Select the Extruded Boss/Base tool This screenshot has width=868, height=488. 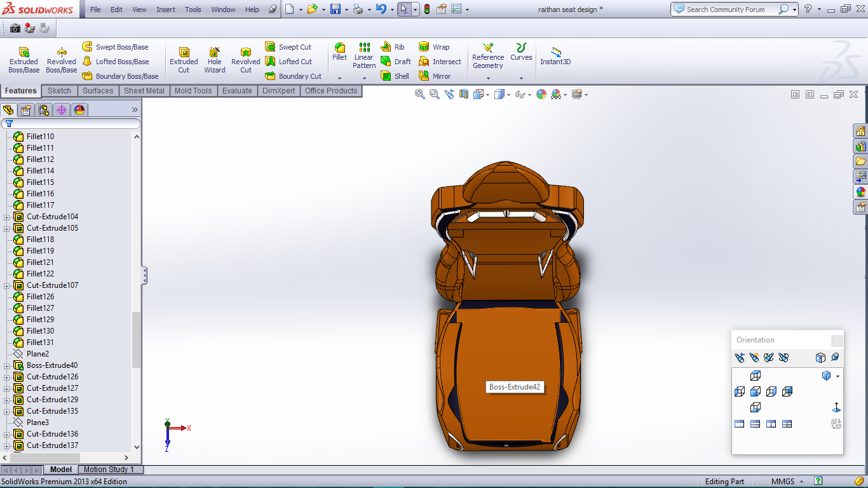[24, 60]
